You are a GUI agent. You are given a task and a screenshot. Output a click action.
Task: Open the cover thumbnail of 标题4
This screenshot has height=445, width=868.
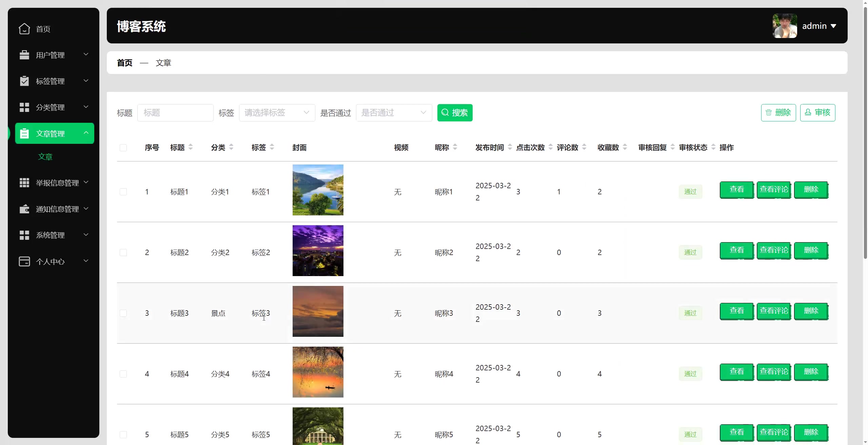[x=318, y=372]
